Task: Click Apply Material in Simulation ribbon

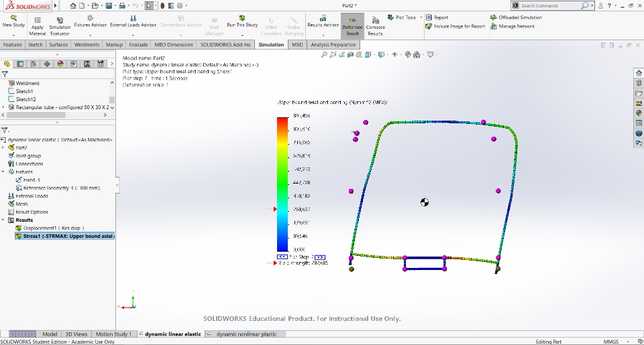Action: [x=38, y=27]
